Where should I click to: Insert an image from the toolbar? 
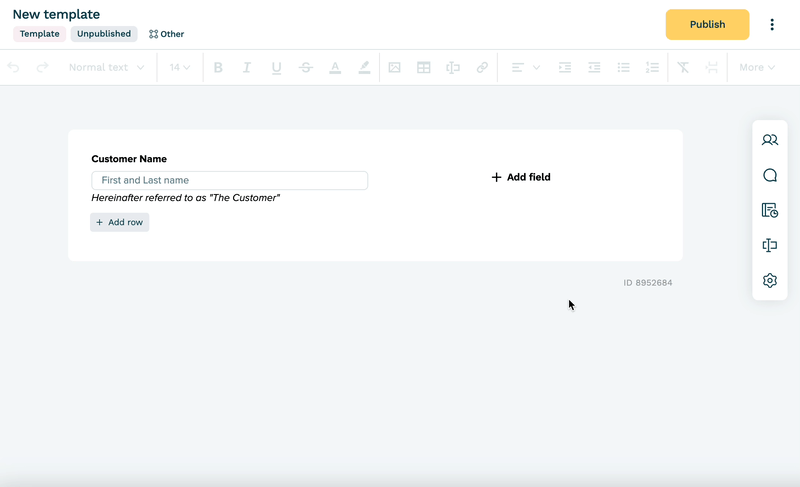(x=394, y=67)
